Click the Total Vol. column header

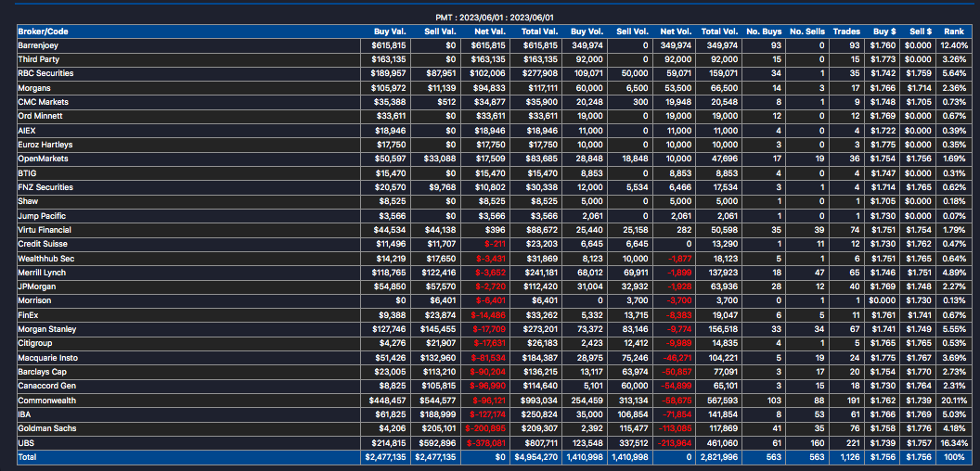[720, 32]
